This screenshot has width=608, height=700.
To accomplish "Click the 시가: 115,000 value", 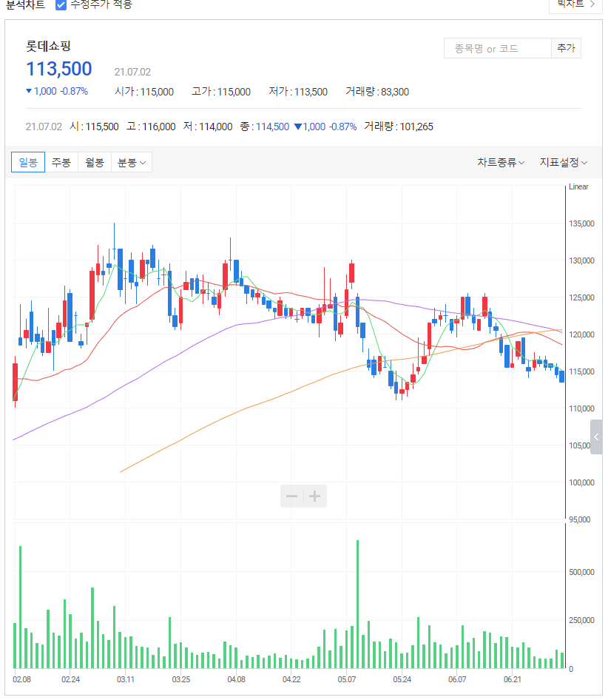I will click(144, 92).
